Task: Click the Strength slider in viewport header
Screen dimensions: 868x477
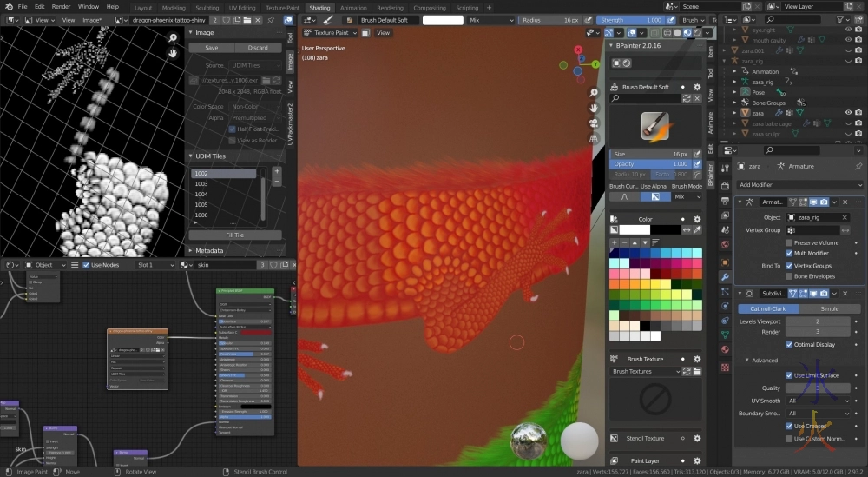Action: (629, 19)
